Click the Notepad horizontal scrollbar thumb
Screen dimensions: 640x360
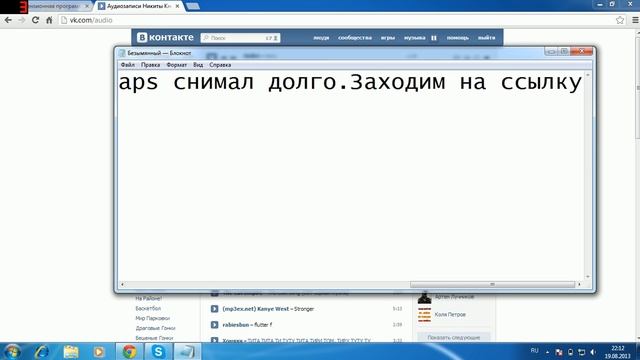(492, 284)
